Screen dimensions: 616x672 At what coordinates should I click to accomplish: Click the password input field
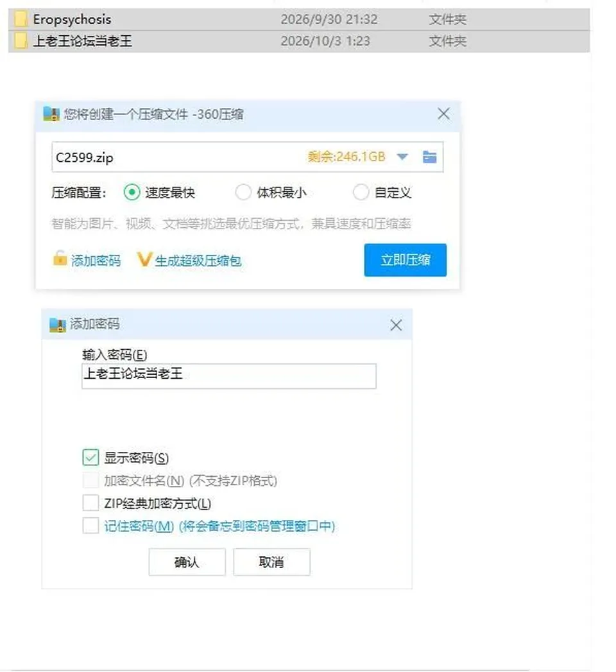228,376
